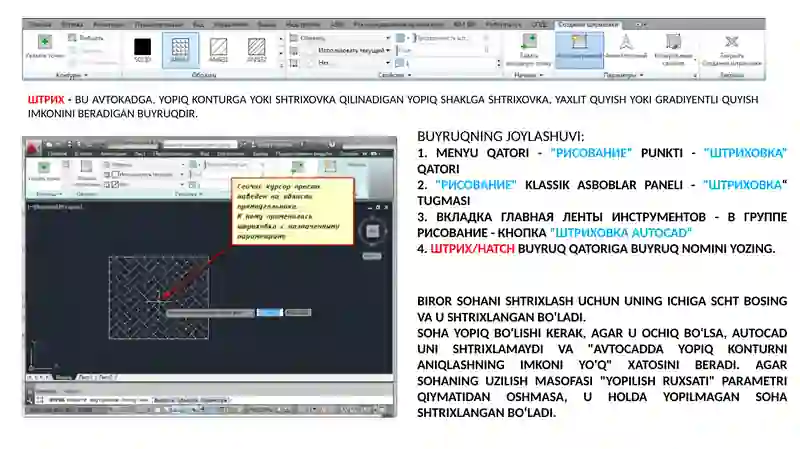This screenshot has width=800, height=449.
Task: Switch to the Создание штриховки ribbon tab
Action: click(588, 24)
